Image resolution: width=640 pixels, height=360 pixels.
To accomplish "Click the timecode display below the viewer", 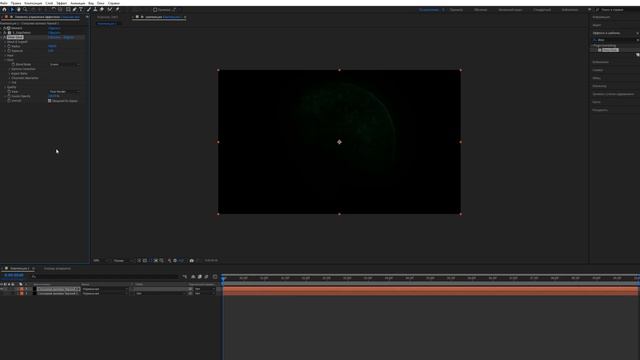I will [211, 260].
